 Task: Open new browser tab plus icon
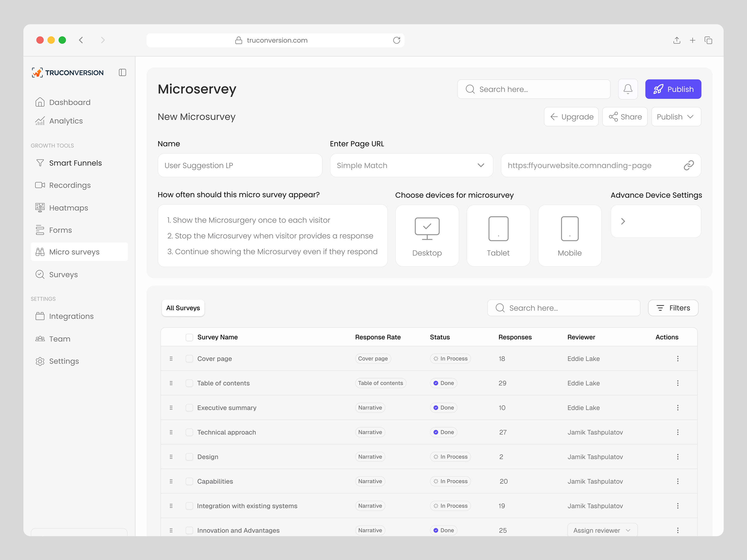692,40
